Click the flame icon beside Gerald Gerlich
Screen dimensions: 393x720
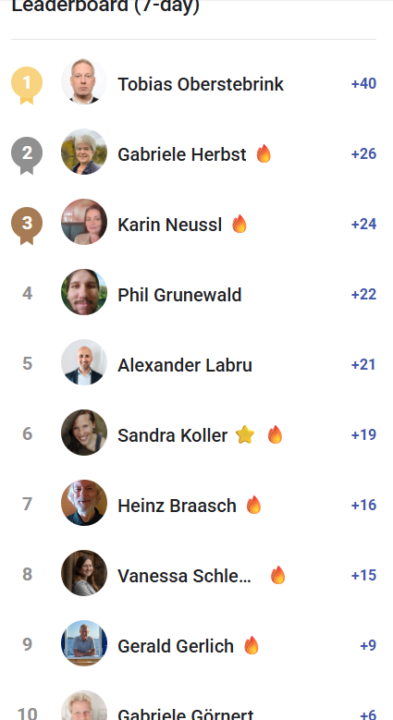251,646
